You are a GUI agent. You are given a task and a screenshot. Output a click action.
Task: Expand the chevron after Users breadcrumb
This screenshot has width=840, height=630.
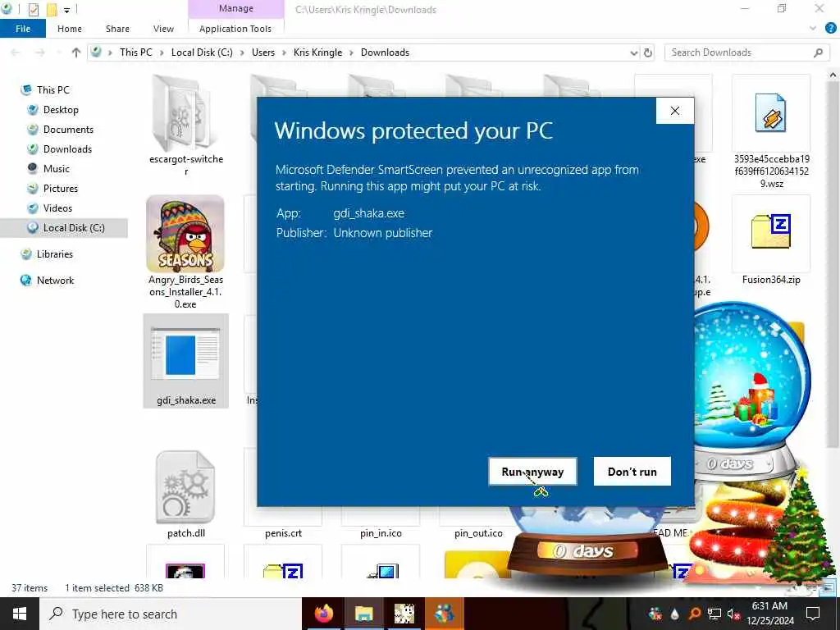(284, 52)
